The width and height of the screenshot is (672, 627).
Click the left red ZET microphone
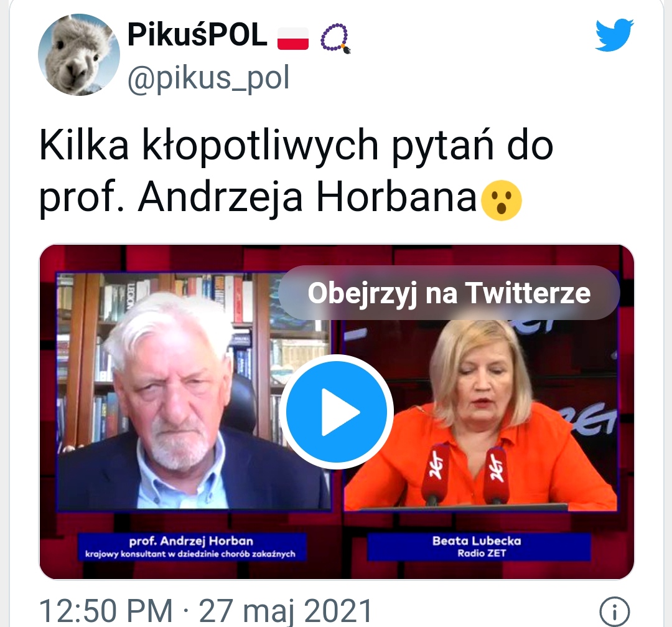434,474
